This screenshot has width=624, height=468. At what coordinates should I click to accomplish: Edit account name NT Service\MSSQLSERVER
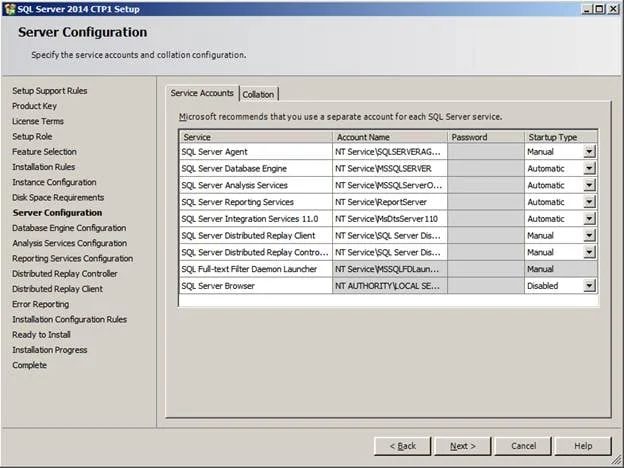[390, 168]
